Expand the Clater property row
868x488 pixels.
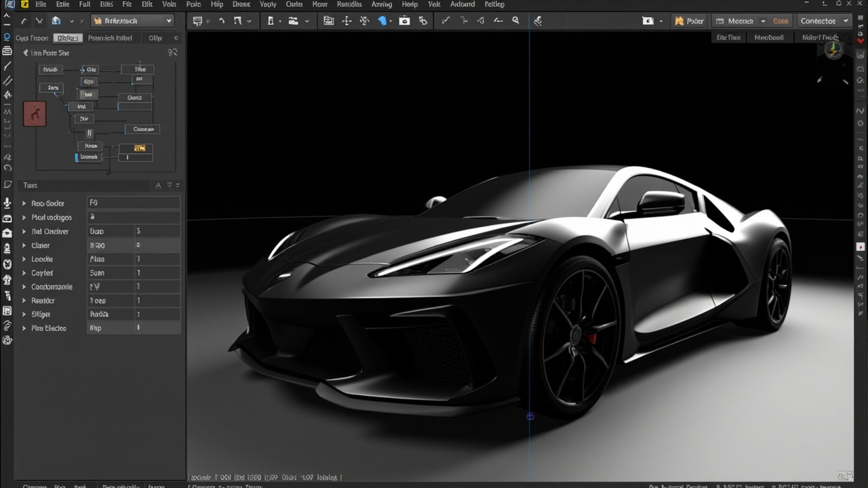click(x=24, y=245)
